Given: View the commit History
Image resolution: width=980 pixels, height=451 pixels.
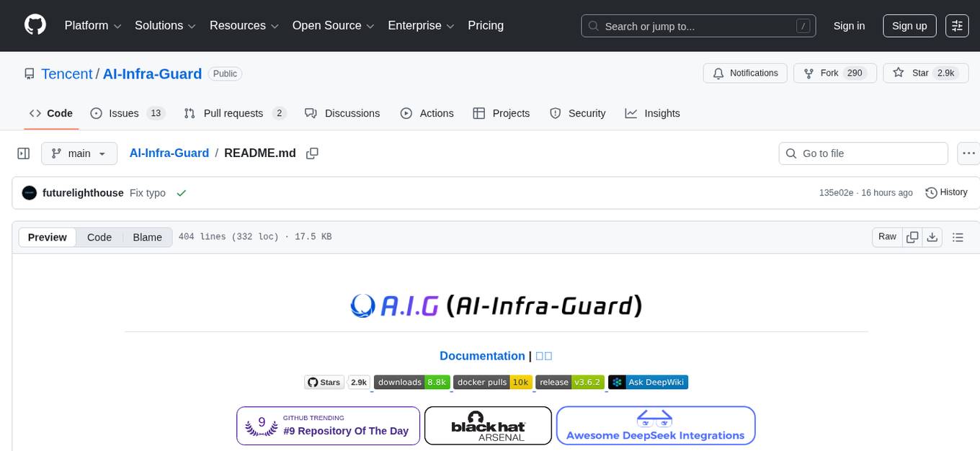Looking at the screenshot, I should pos(946,192).
